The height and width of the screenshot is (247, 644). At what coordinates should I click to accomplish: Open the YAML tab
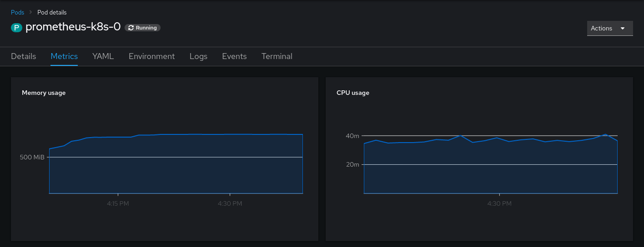[x=103, y=56]
